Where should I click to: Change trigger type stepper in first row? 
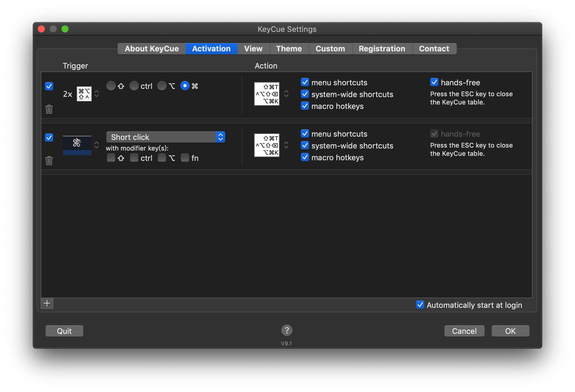click(x=97, y=94)
